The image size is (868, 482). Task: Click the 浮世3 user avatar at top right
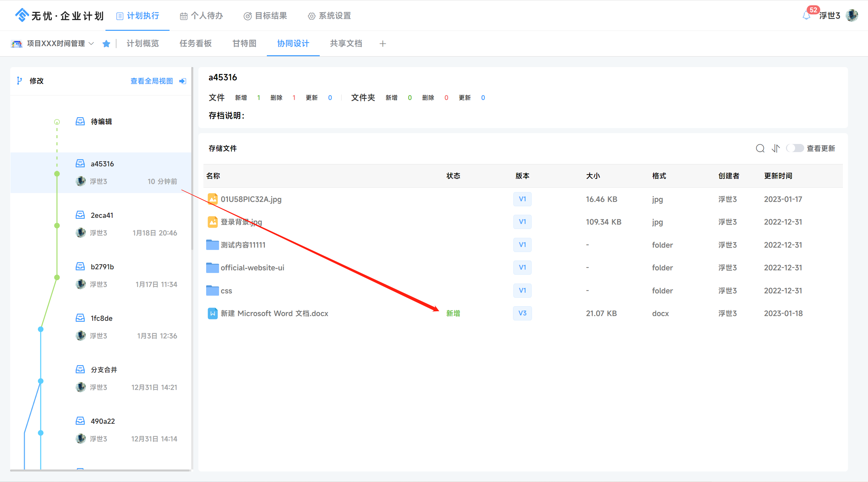tap(852, 16)
